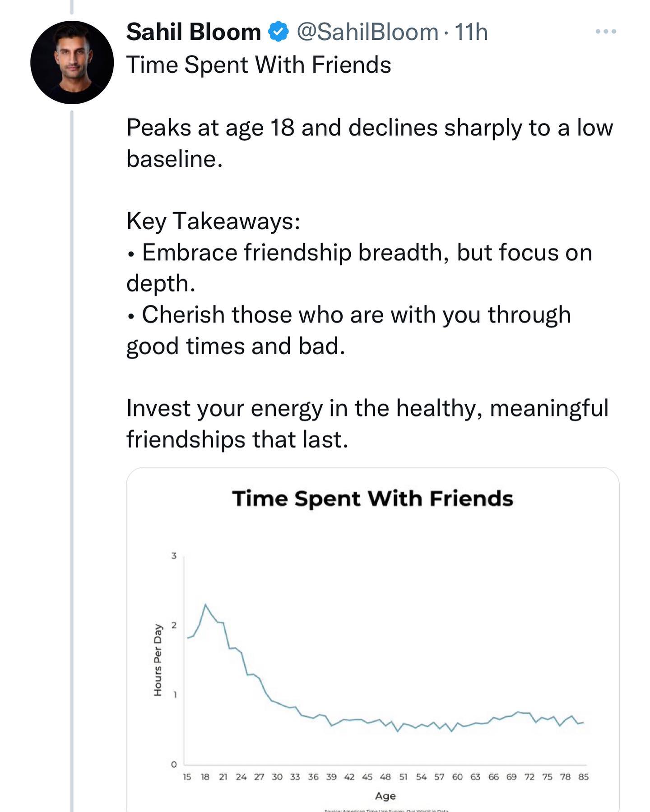Open the three-dot more options menu
This screenshot has width=650, height=812.
click(x=605, y=32)
